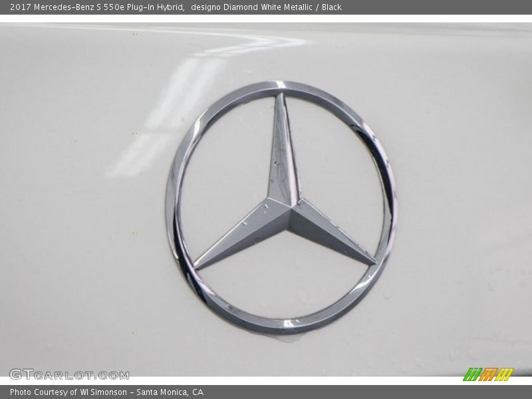Click the 'Photo Courtesy of WI Simonson - Santa Monica, CA' caption

click(107, 392)
